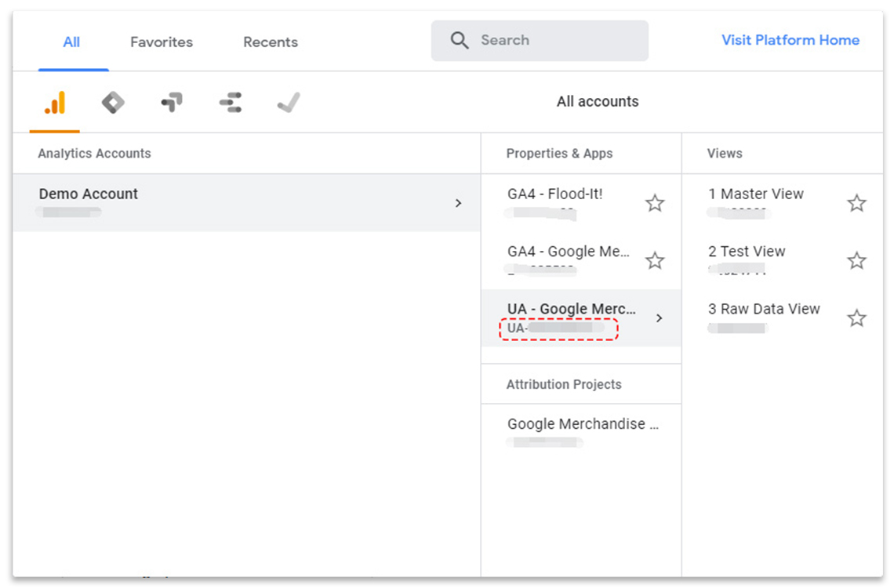Mark 2 Test View as favorite
The height and width of the screenshot is (588, 894).
(856, 261)
